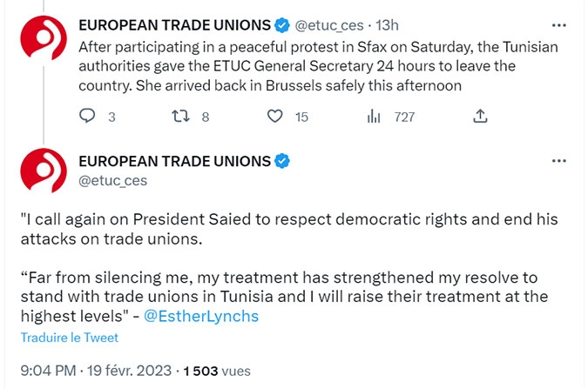Click the @etuc_ces handle under main tweet name

pyautogui.click(x=112, y=181)
